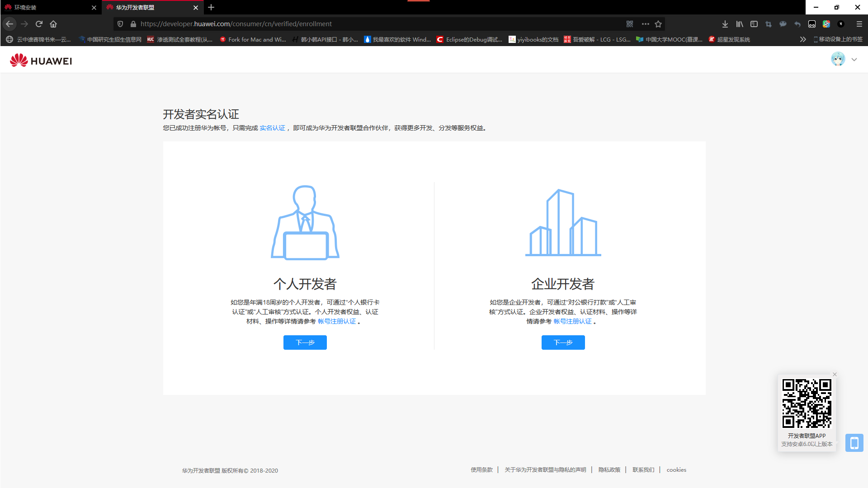Click the undo-arrow extension icon
868x488 pixels.
click(x=797, y=24)
